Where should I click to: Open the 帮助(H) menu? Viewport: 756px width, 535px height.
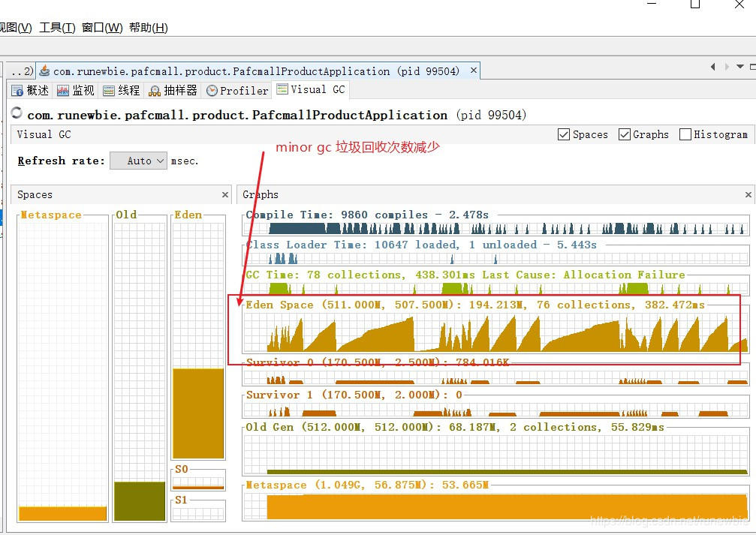coord(148,28)
